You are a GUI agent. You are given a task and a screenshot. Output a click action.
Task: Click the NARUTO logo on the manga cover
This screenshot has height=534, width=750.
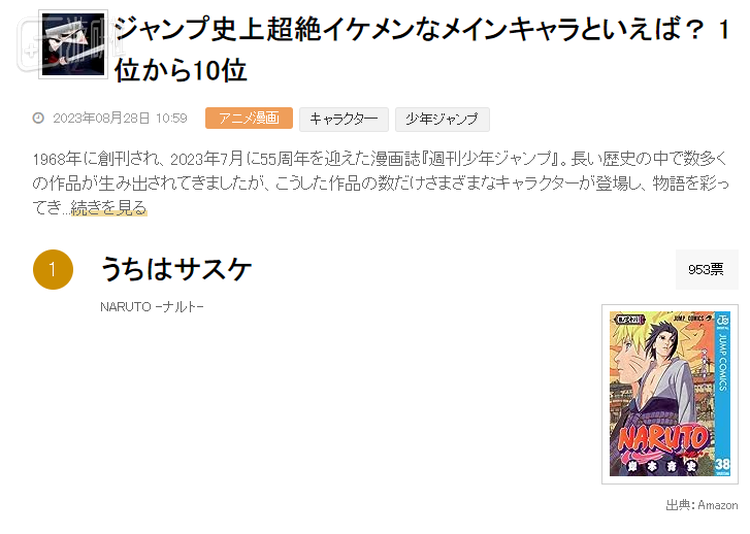click(x=662, y=437)
